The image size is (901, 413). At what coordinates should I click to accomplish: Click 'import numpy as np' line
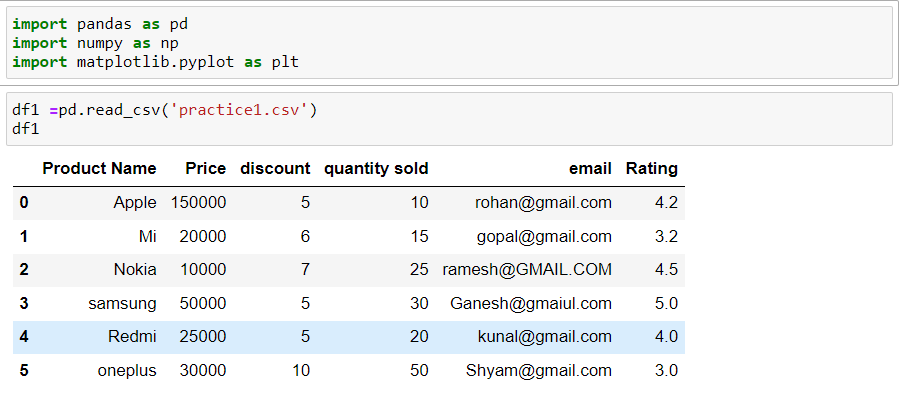(95, 44)
